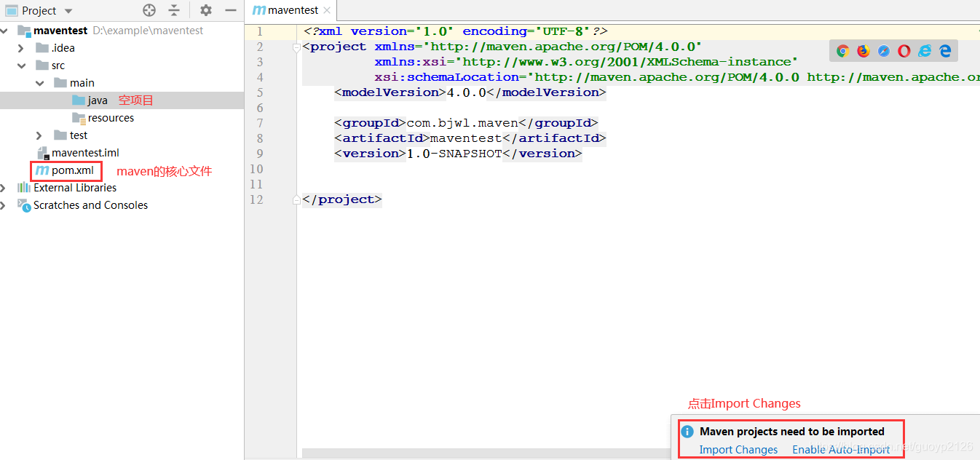This screenshot has width=980, height=460.
Task: Collapse the main folder
Action: [x=39, y=83]
